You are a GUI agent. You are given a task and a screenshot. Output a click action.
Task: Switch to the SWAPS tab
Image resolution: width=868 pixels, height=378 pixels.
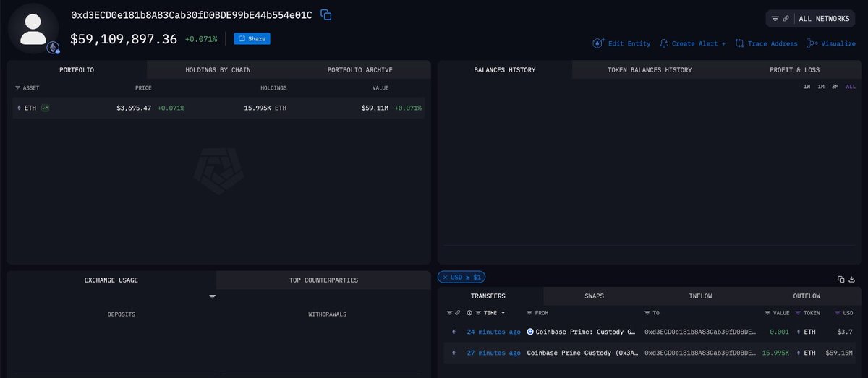tap(595, 296)
